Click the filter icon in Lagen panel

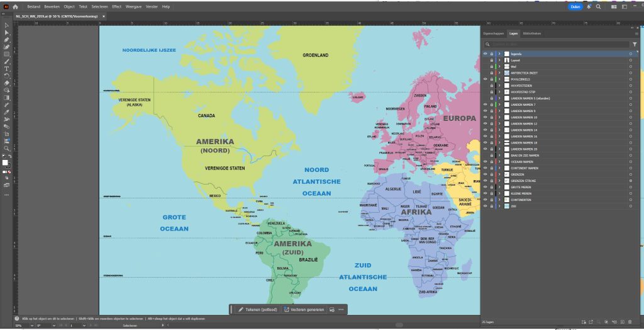[x=635, y=44]
